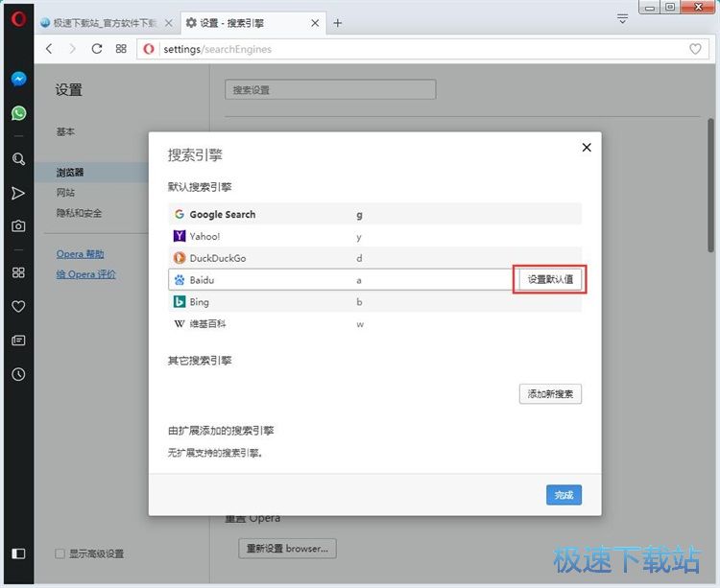
Task: Open the 网站 settings section
Action: tap(65, 193)
